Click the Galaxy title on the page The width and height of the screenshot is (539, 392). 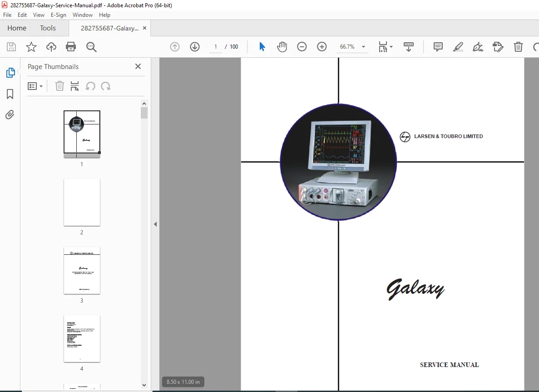click(415, 289)
